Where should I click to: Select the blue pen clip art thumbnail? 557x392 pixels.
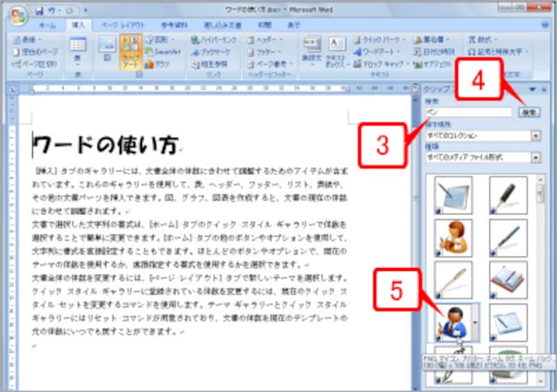pyautogui.click(x=508, y=237)
